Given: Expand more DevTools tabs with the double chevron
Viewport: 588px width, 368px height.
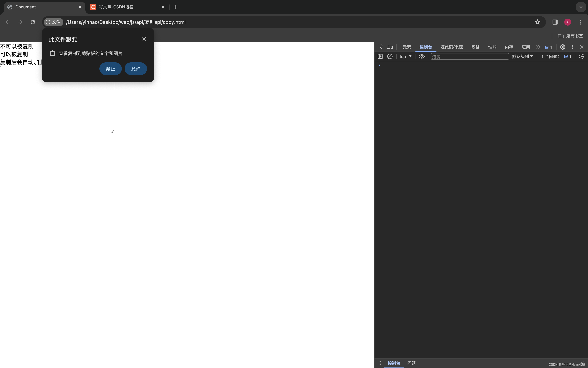Looking at the screenshot, I should click(538, 47).
